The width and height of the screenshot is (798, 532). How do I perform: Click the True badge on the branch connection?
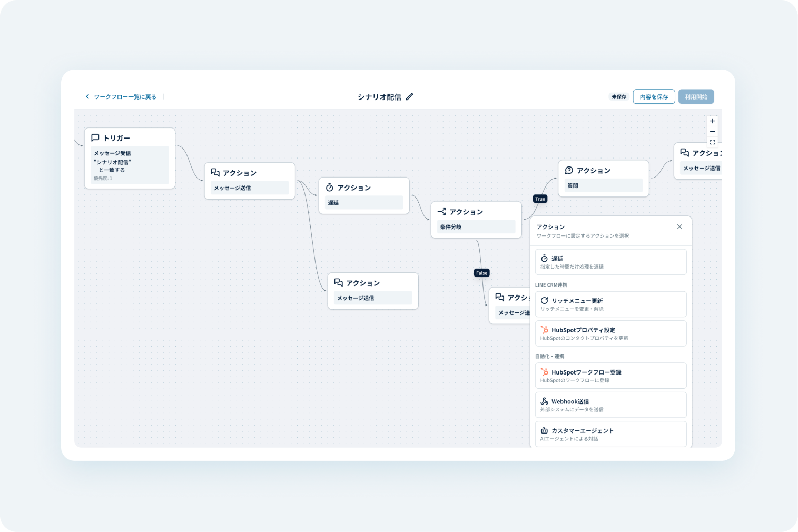(539, 199)
